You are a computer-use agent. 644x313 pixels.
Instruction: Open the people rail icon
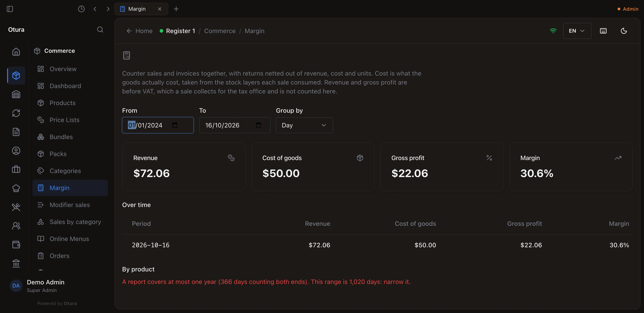tap(16, 226)
